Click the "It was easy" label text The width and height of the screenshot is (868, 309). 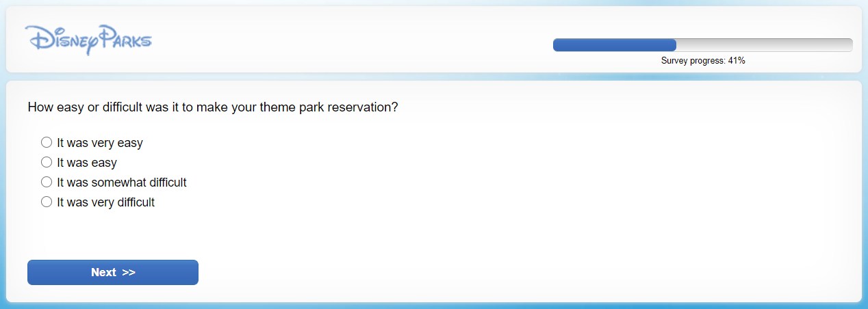tap(87, 163)
